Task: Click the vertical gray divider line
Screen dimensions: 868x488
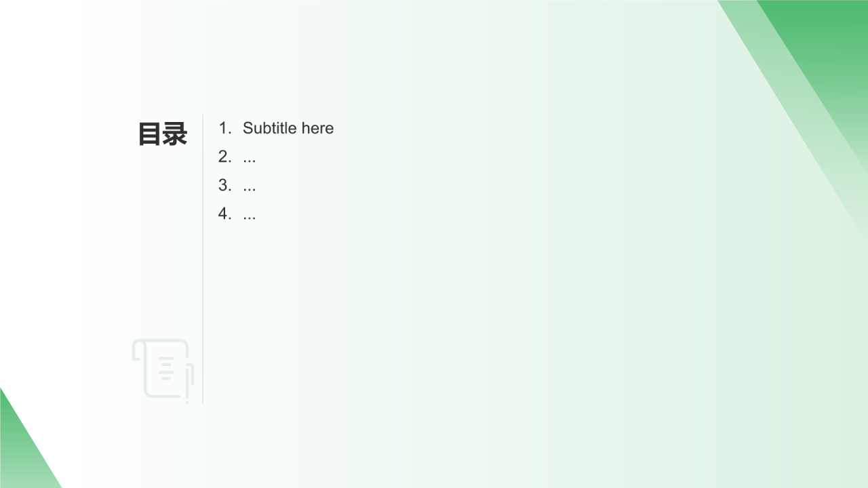Action: (203, 259)
